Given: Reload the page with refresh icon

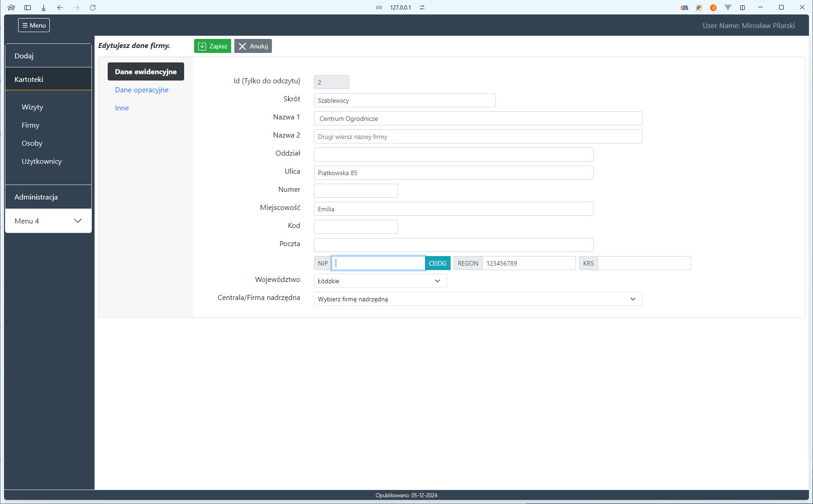Looking at the screenshot, I should tap(93, 7).
